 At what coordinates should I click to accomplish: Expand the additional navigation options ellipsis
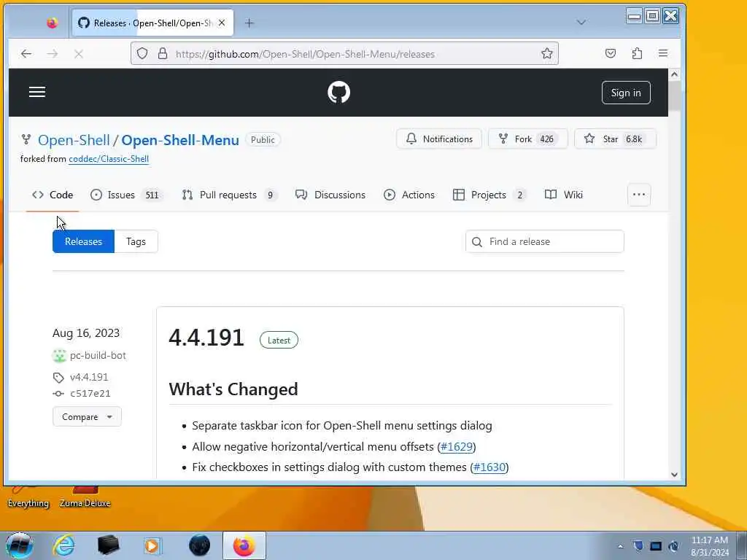pyautogui.click(x=639, y=195)
